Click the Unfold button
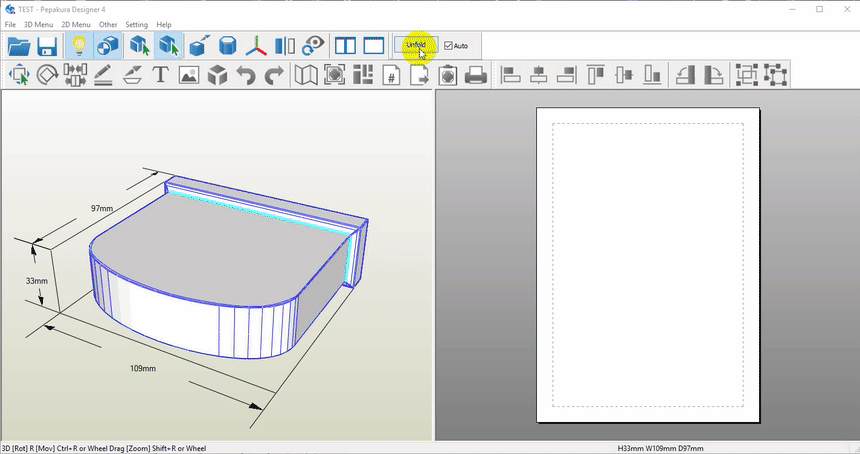This screenshot has width=860, height=454. click(x=415, y=46)
